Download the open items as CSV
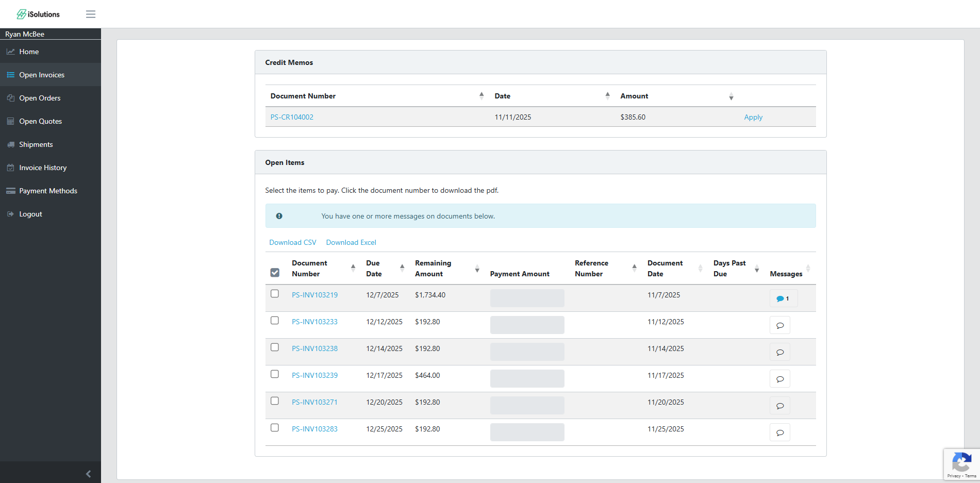The width and height of the screenshot is (980, 483). tap(292, 242)
